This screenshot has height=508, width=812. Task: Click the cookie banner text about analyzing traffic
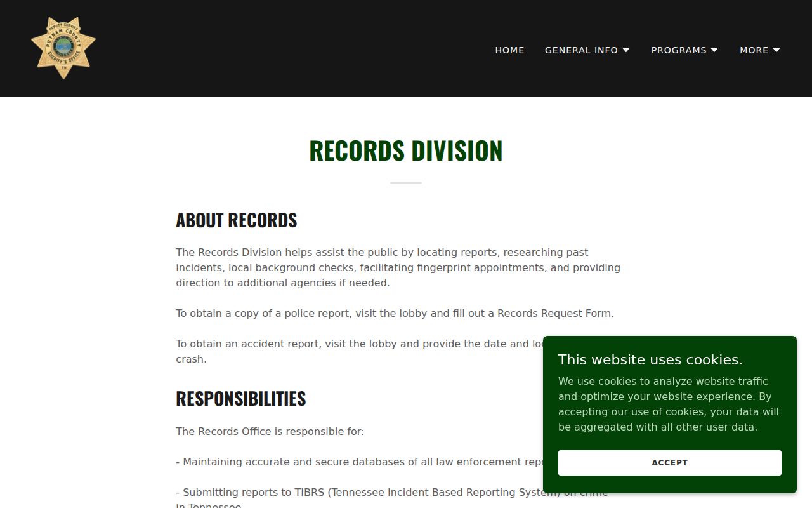click(669, 404)
